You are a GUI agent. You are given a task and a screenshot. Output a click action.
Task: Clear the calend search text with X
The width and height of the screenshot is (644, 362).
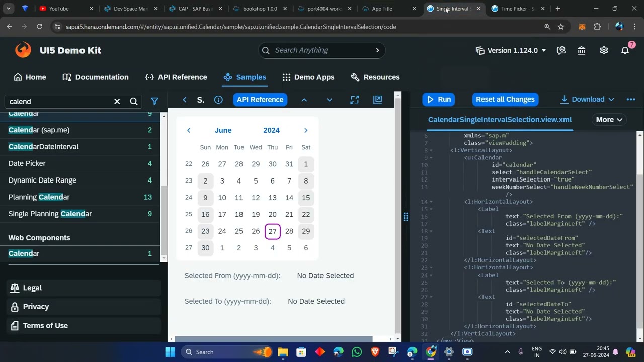tap(117, 101)
